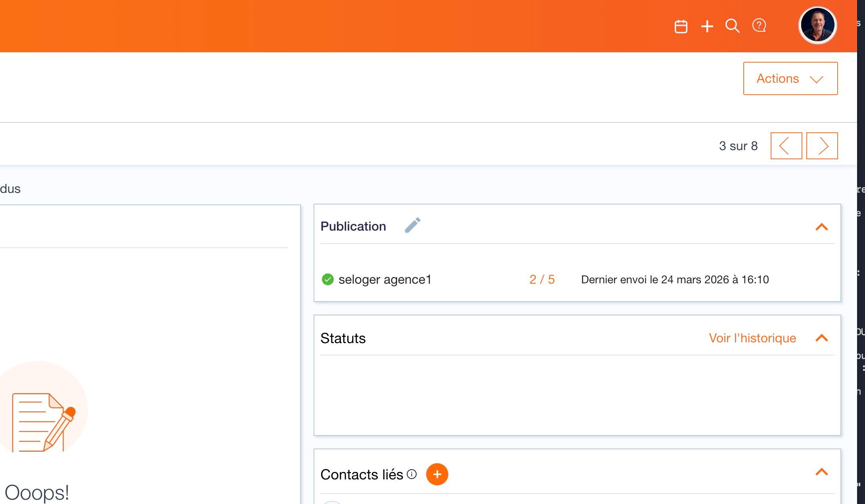Click green check status for seloger agence1
The width and height of the screenshot is (865, 504).
(x=327, y=279)
